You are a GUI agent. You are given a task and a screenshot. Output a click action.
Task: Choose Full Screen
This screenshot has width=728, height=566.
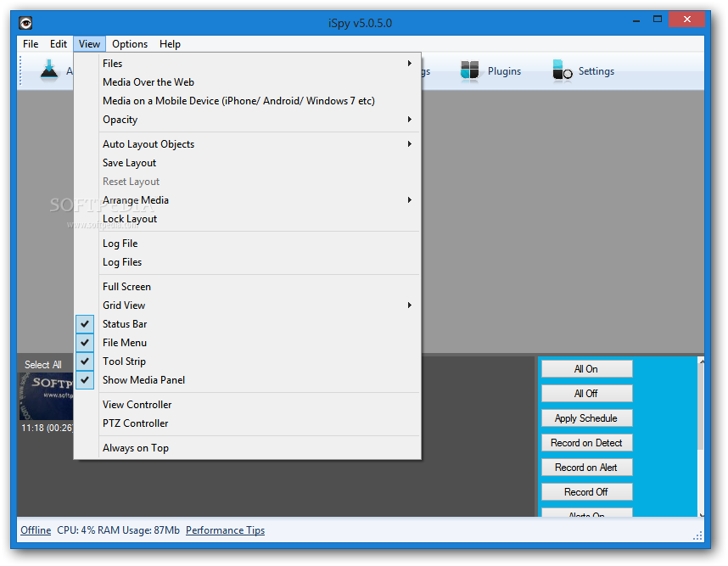pos(247,287)
